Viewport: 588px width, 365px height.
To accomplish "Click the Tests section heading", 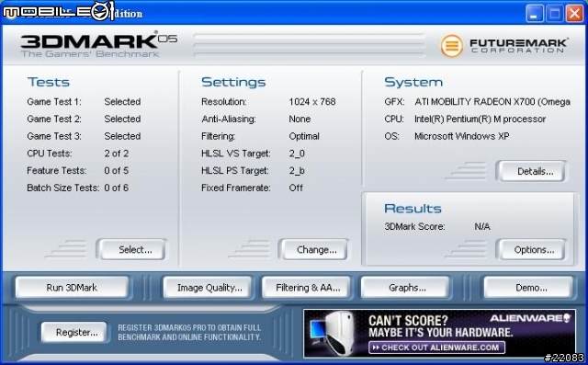I will point(49,82).
